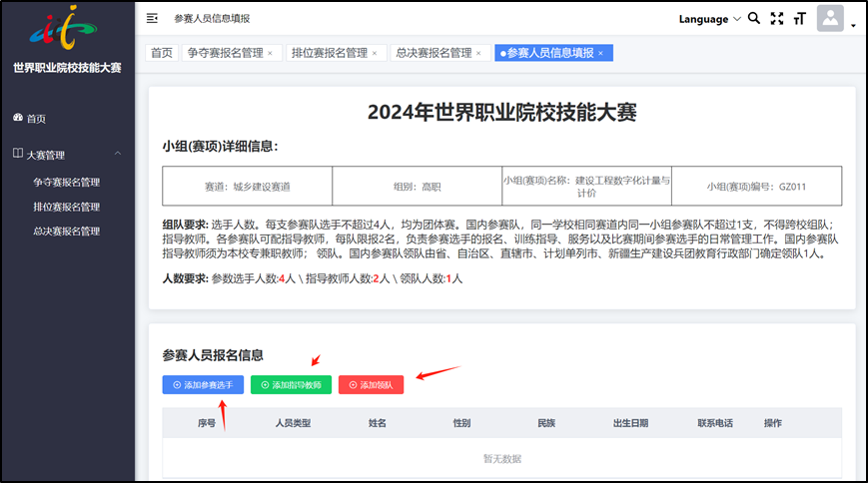The width and height of the screenshot is (868, 483).
Task: Click the 性别 column header
Action: pos(461,423)
